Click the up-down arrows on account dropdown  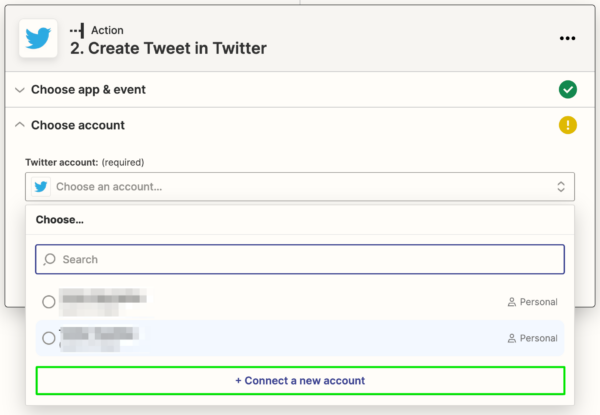click(561, 187)
